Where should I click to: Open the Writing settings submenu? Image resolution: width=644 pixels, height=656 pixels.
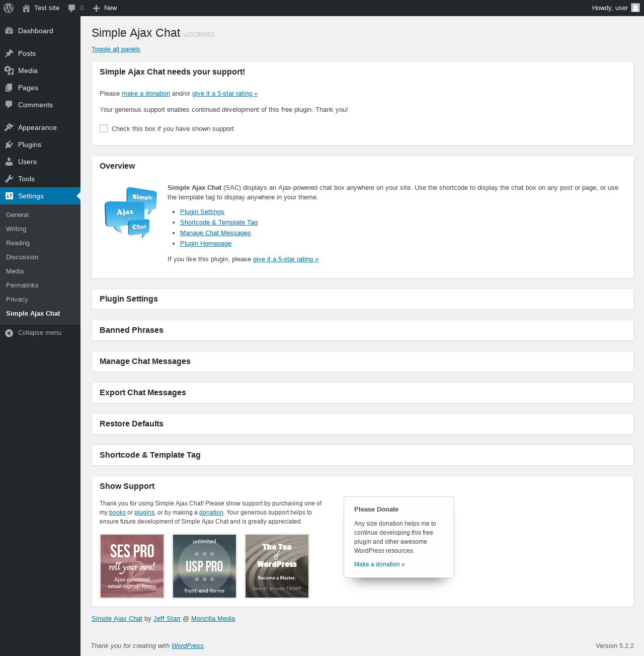16,229
